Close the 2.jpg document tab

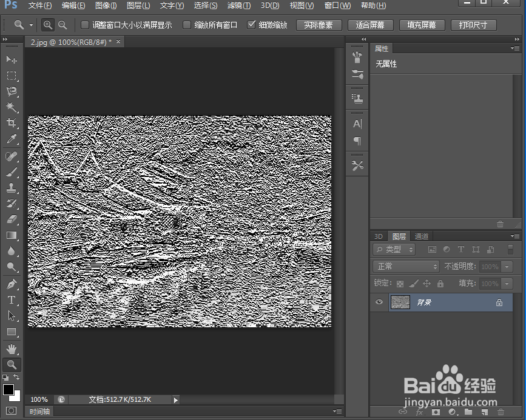click(x=118, y=42)
